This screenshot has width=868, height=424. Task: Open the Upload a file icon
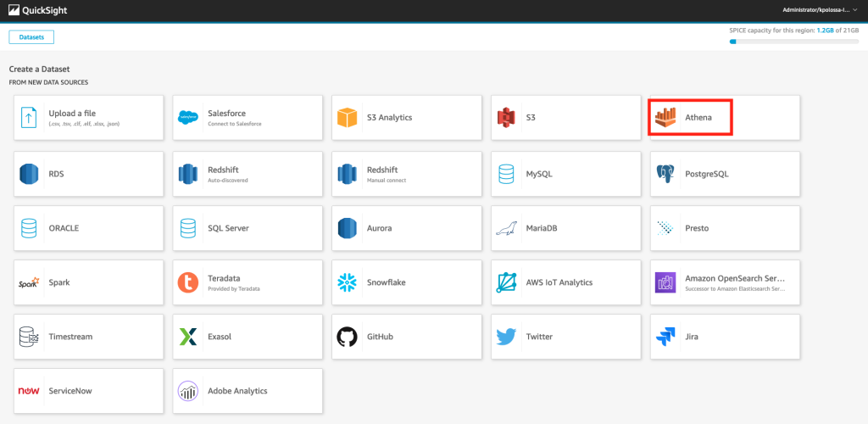(29, 118)
